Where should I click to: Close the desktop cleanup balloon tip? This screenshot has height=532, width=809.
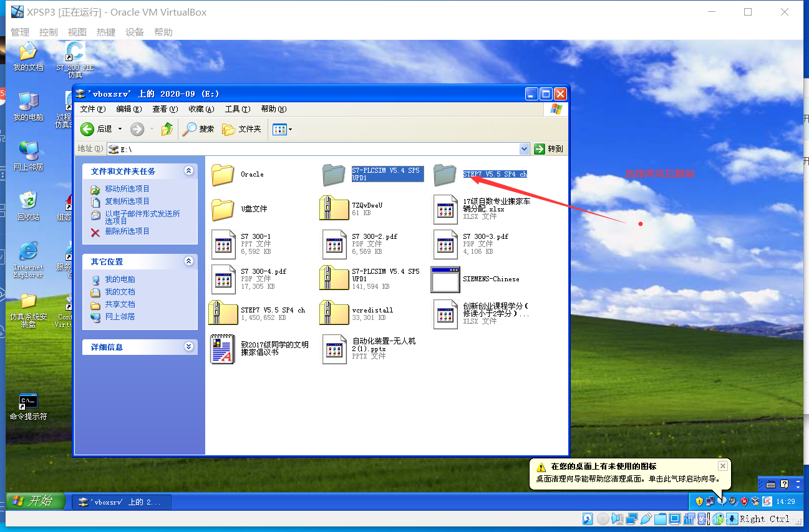click(722, 466)
